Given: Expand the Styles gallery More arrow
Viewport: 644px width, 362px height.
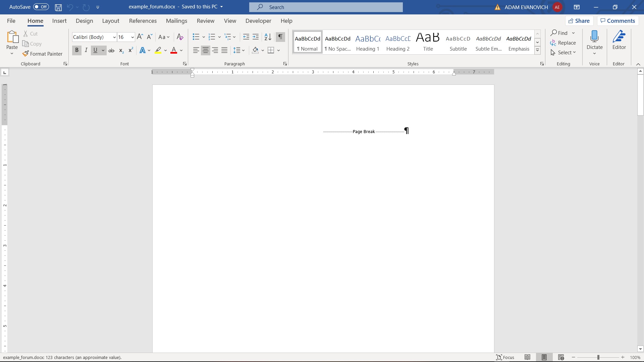Looking at the screenshot, I should click(x=537, y=51).
